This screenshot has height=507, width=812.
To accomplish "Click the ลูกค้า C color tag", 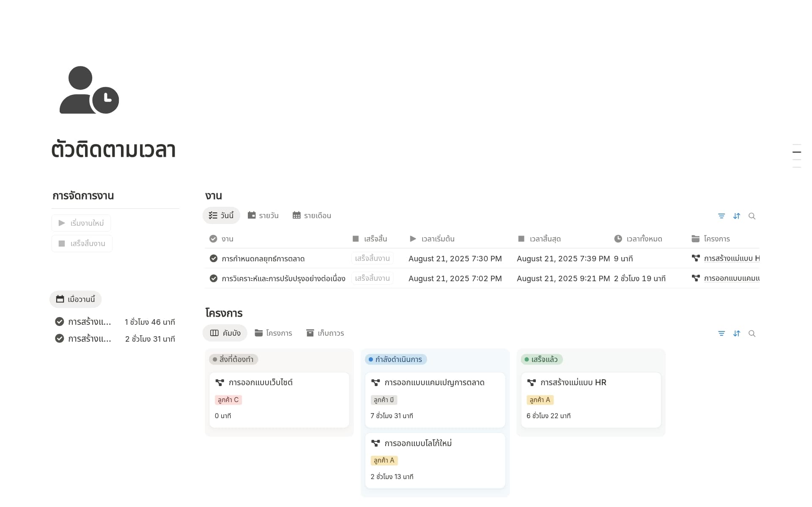I will click(228, 400).
